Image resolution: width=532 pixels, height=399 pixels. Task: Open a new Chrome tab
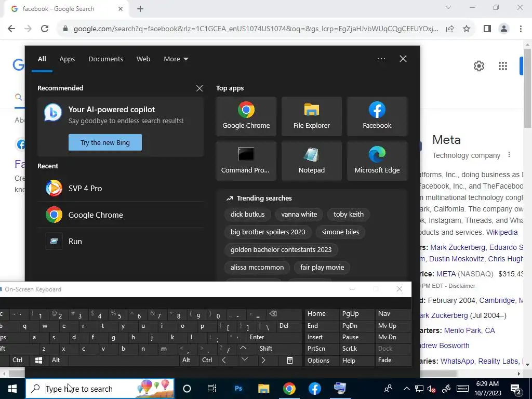140,9
